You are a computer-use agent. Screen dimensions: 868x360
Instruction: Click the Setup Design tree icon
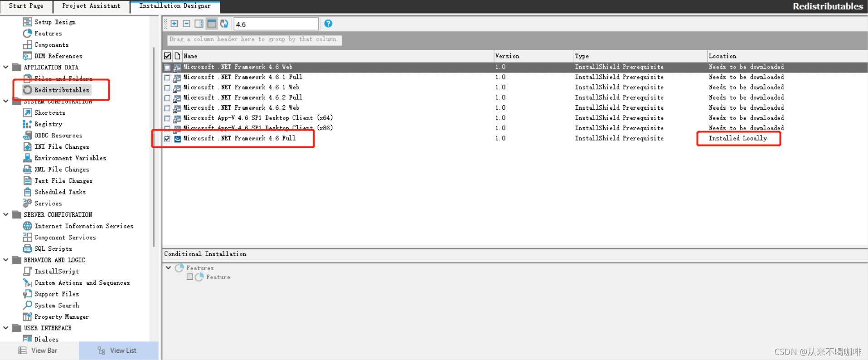click(27, 22)
